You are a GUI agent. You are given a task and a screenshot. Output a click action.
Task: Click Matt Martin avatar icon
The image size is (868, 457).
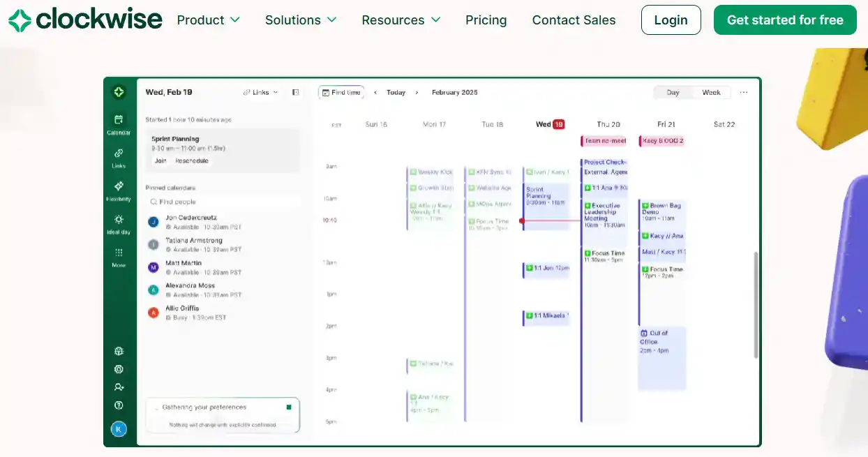(x=154, y=267)
